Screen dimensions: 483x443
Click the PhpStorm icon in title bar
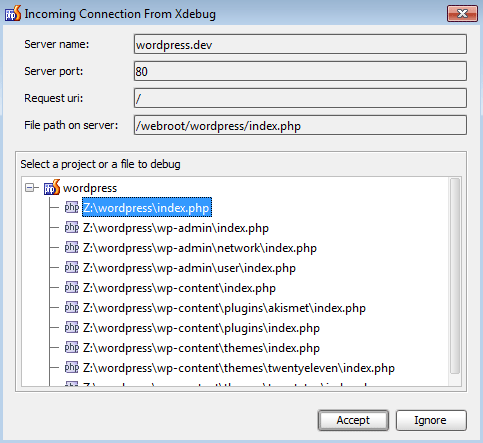13,13
